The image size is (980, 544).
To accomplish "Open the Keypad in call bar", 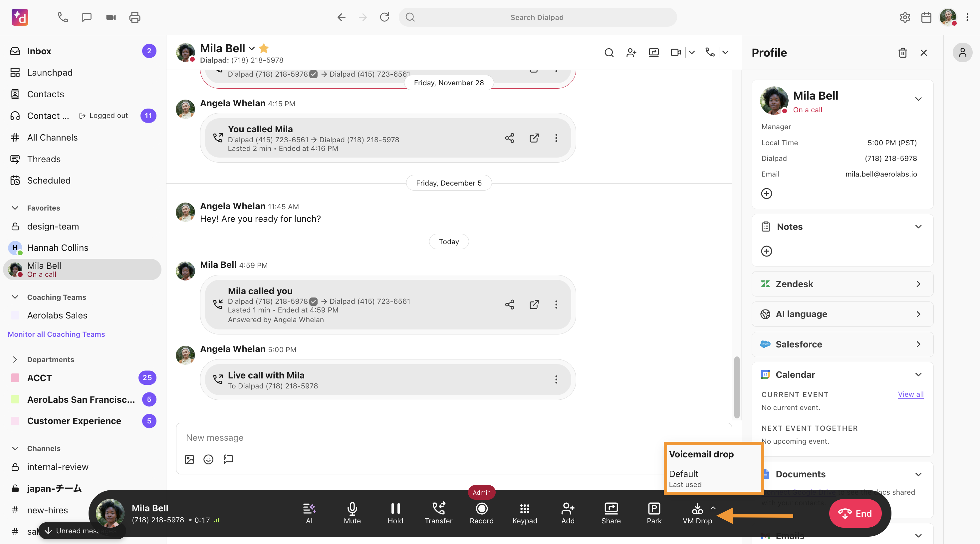I will click(525, 513).
